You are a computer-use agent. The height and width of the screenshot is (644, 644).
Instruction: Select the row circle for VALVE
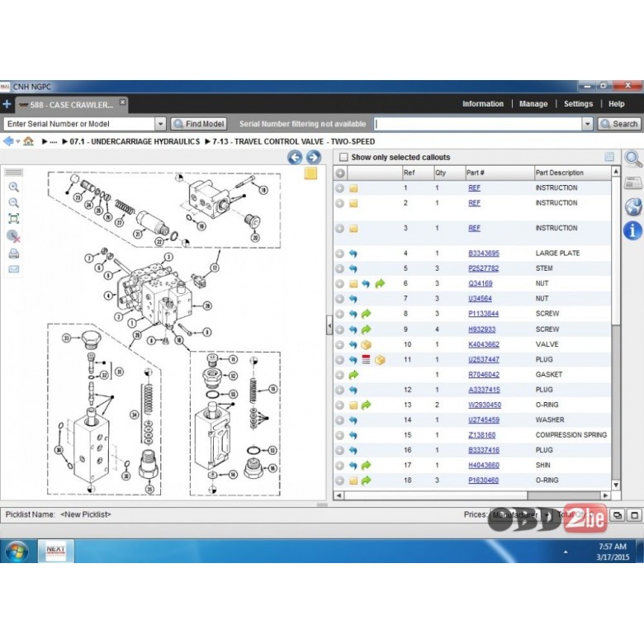tap(339, 344)
